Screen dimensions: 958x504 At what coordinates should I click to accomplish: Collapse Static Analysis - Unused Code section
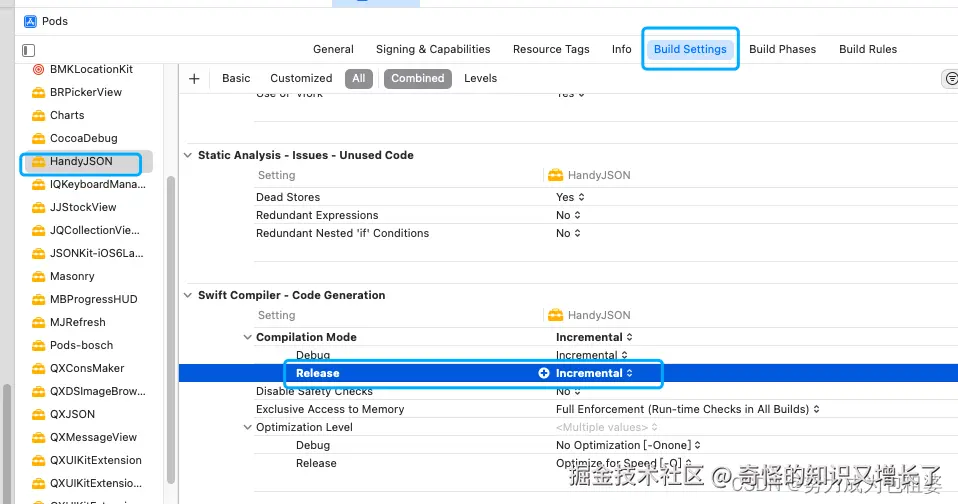coord(188,155)
